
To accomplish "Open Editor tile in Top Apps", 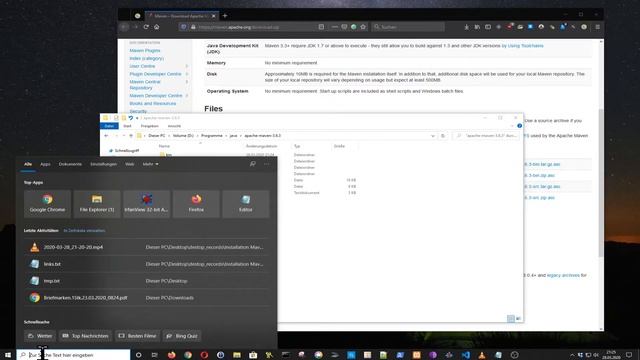I will pos(246,203).
